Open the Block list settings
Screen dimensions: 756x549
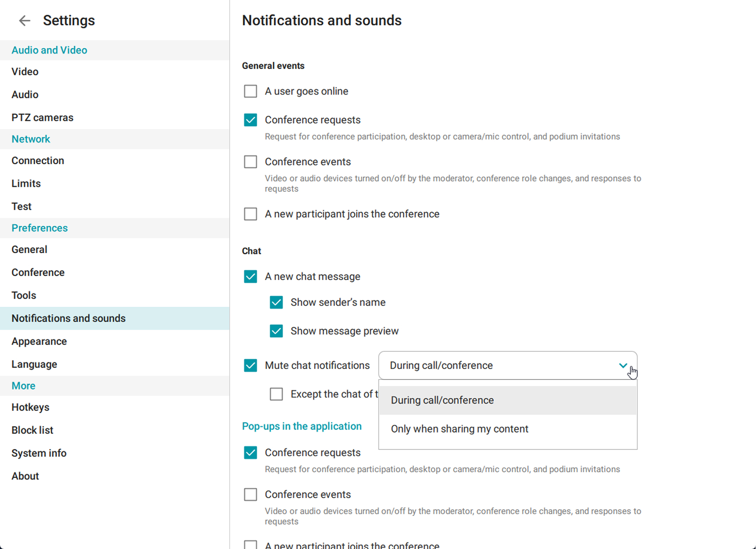tap(33, 430)
